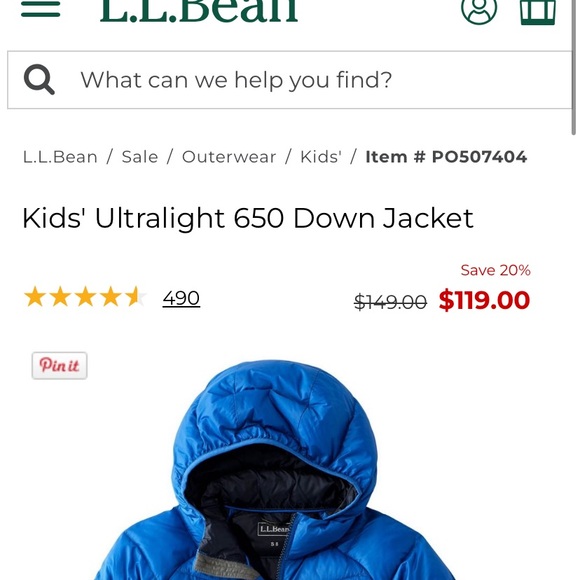This screenshot has height=580, width=580.
Task: Go to the Sale breadcrumb
Action: 140,157
